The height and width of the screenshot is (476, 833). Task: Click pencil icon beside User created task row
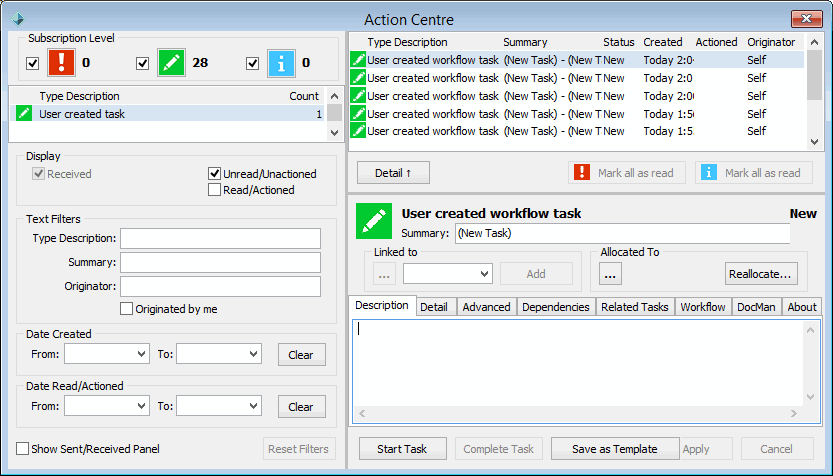pos(24,113)
